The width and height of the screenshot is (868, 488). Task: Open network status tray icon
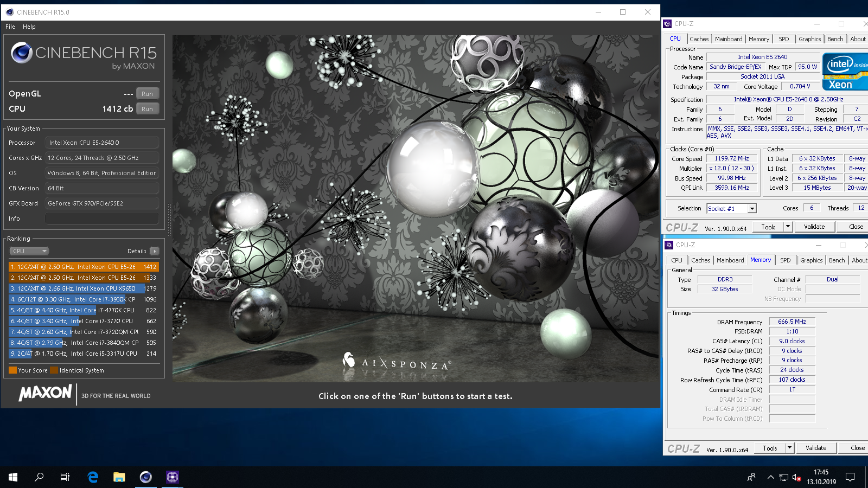pos(784,477)
